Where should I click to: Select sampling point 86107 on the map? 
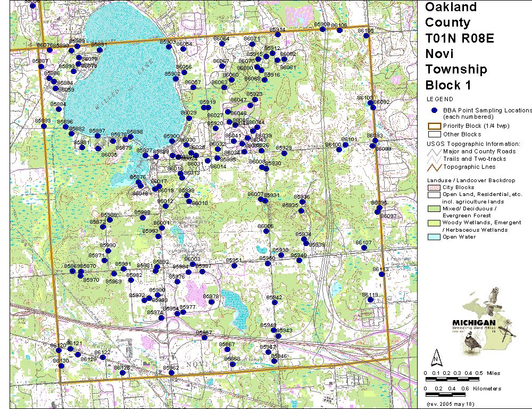pyautogui.click(x=364, y=247)
